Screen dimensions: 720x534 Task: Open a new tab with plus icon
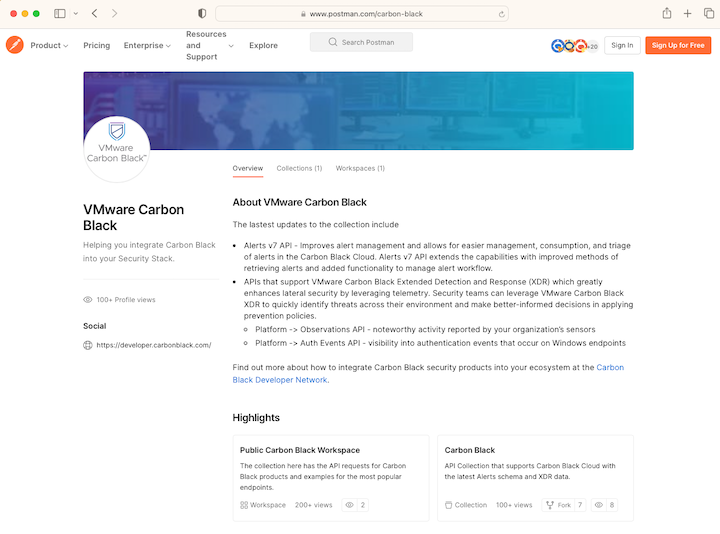point(687,14)
